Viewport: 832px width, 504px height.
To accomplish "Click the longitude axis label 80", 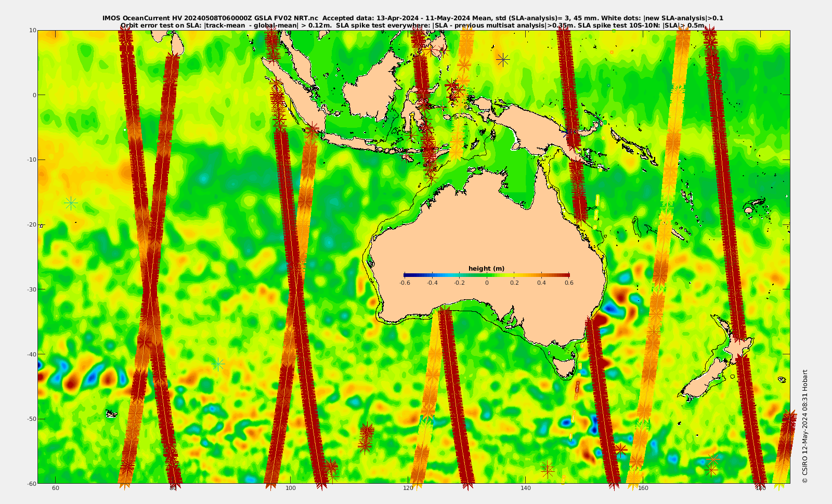I will tap(173, 488).
